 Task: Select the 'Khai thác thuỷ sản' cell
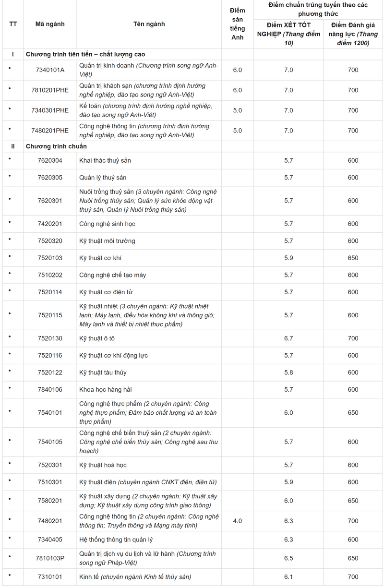105,160
